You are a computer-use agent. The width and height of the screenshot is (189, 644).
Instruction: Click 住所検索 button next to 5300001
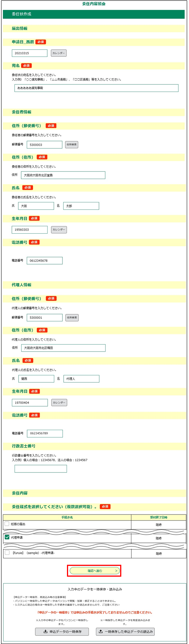pos(72,317)
